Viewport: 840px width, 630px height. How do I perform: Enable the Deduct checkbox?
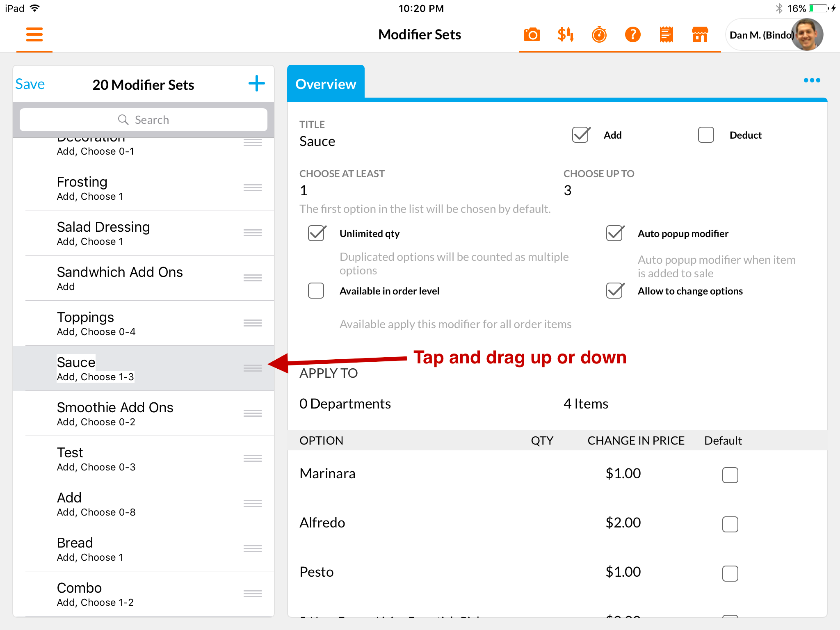pyautogui.click(x=706, y=135)
